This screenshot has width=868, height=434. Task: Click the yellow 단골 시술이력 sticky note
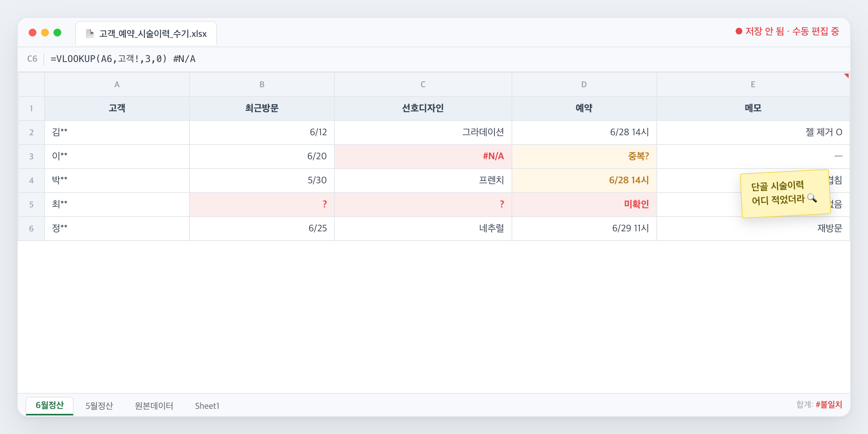tap(785, 194)
